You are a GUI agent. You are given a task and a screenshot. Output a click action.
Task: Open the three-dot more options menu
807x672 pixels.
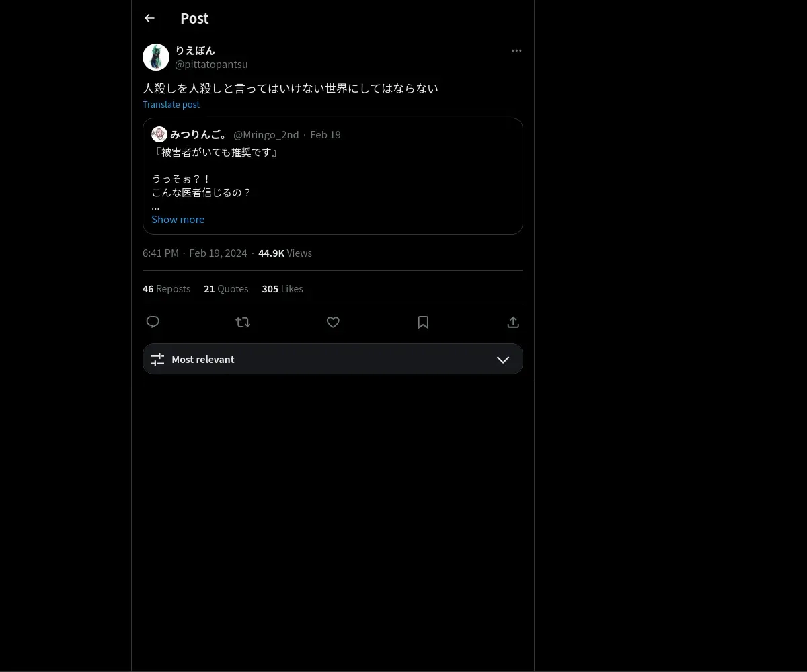pos(516,50)
